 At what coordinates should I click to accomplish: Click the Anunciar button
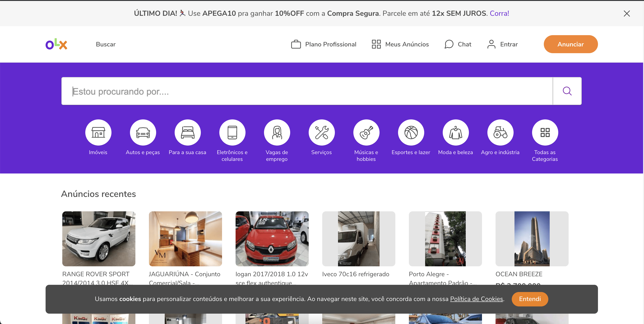[571, 44]
